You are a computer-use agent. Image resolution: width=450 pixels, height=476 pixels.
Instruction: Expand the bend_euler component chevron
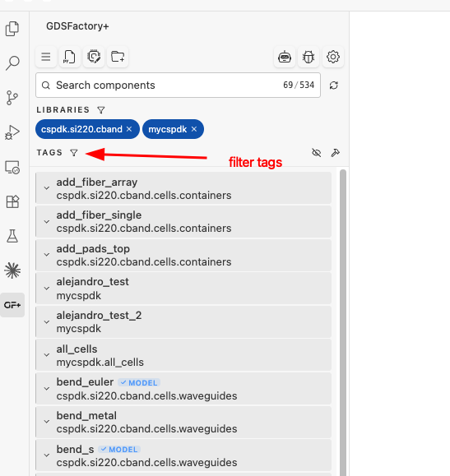pos(47,388)
